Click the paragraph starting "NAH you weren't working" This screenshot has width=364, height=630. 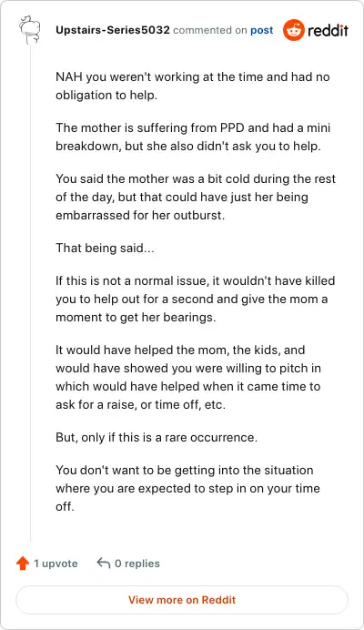pos(192,86)
